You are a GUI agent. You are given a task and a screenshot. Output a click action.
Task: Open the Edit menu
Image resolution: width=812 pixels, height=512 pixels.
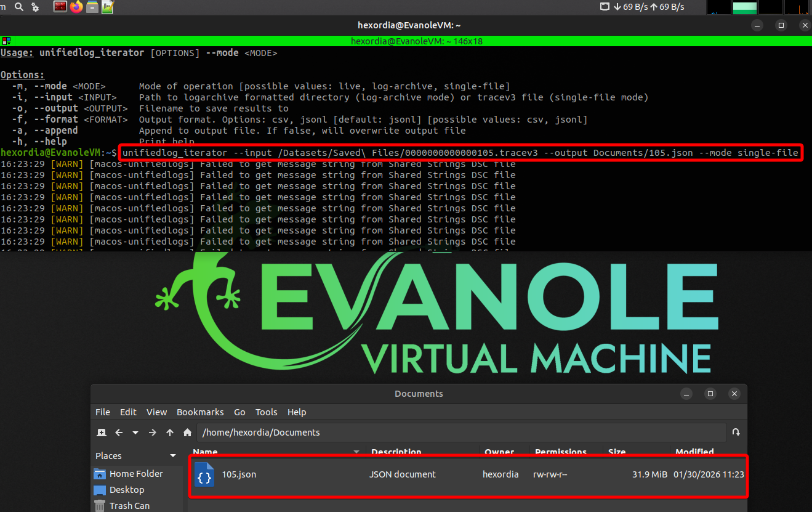(128, 412)
